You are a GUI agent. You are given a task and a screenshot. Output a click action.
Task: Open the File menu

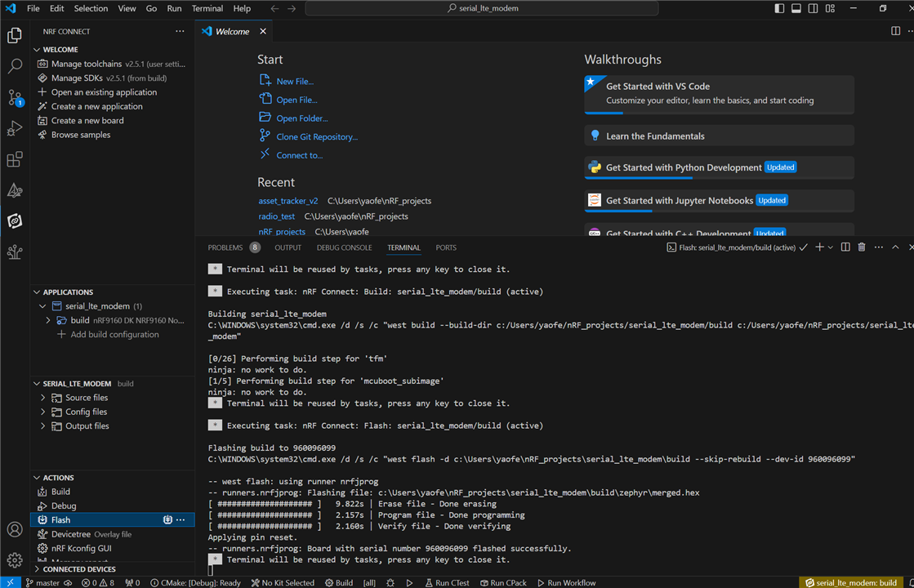(33, 8)
